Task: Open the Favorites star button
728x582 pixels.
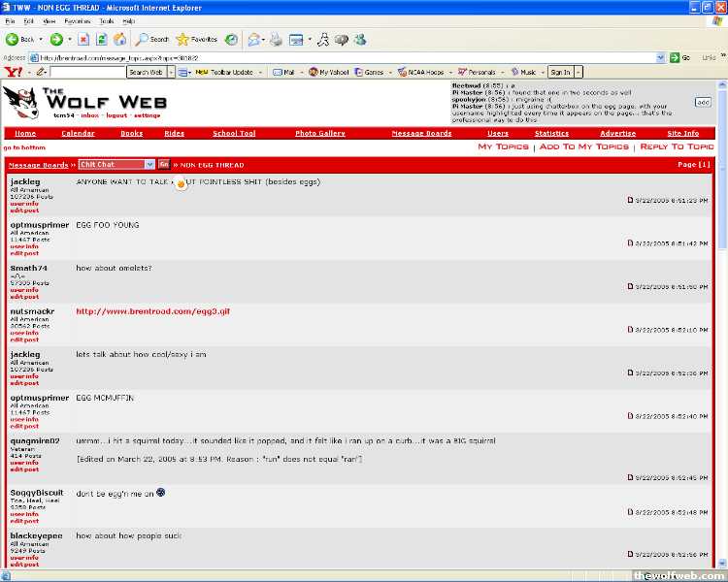Action: [x=197, y=40]
